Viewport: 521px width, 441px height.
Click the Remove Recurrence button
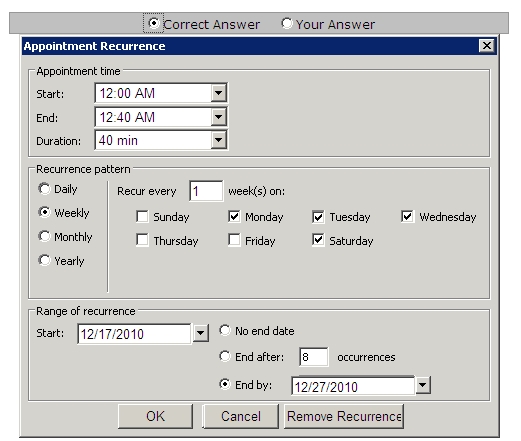(x=344, y=416)
